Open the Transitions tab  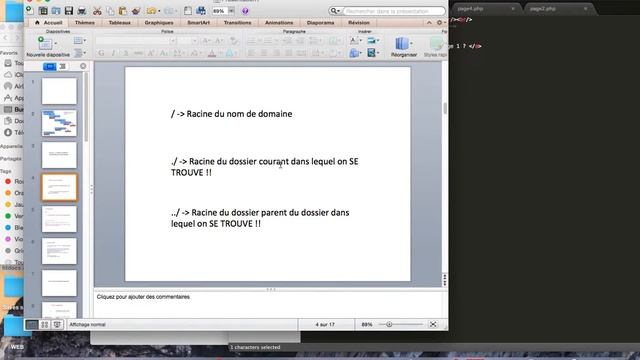click(238, 23)
